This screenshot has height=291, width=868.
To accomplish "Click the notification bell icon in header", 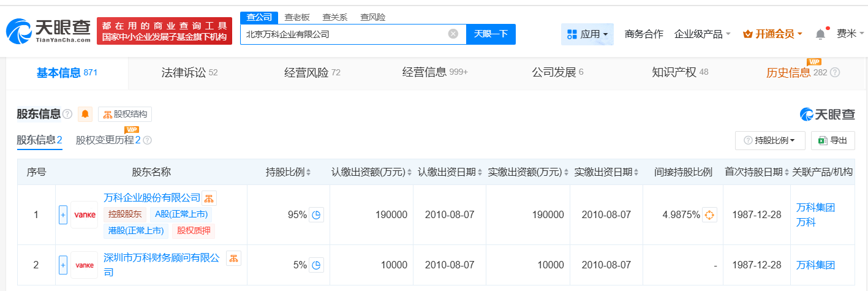I will [x=820, y=34].
